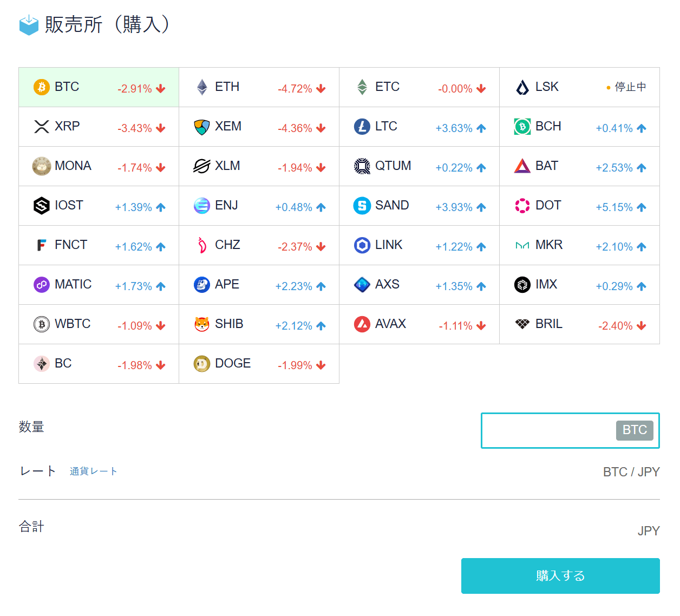Select XRP from the coin grid
This screenshot has width=680, height=616.
click(x=99, y=127)
